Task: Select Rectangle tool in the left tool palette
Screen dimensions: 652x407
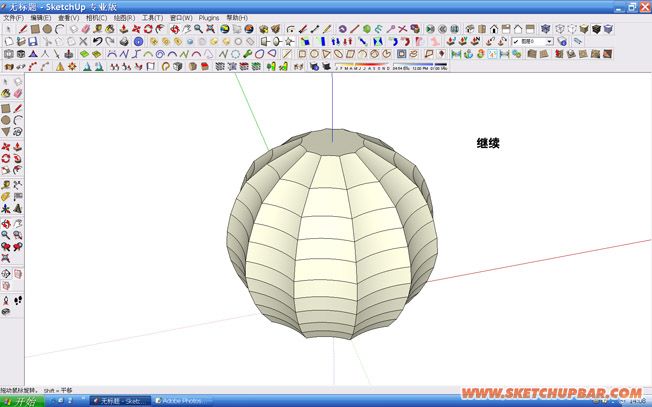Action: point(6,109)
